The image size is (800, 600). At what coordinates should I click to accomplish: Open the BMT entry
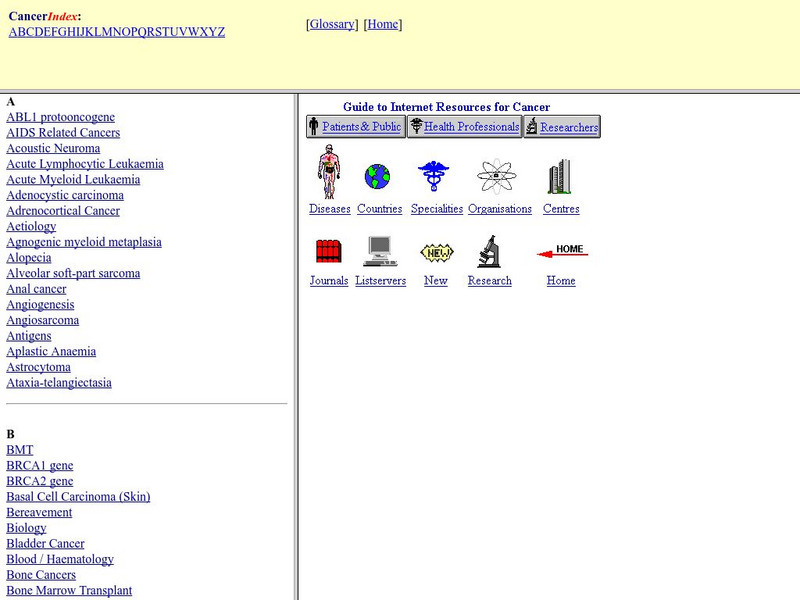click(x=20, y=450)
